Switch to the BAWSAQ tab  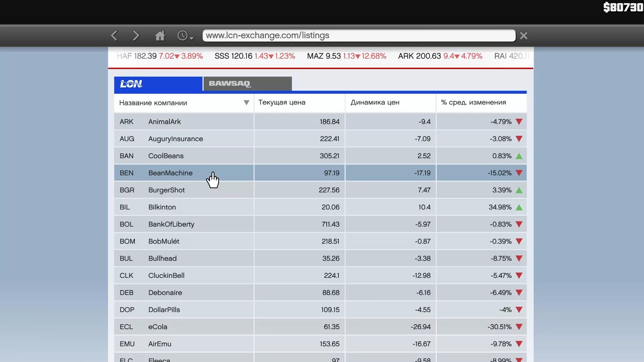pyautogui.click(x=247, y=83)
